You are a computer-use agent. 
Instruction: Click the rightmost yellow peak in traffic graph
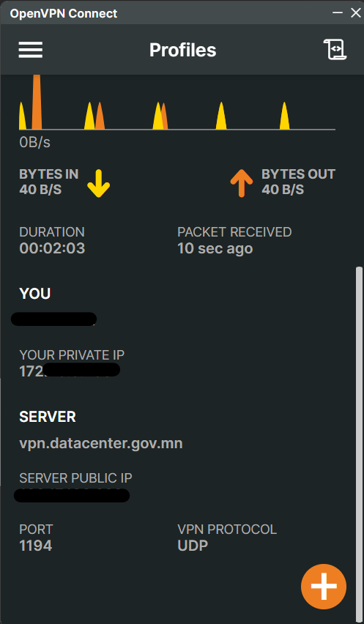(x=284, y=116)
